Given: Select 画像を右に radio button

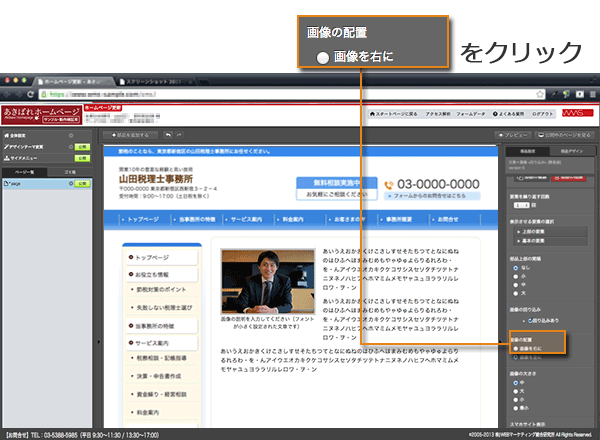Looking at the screenshot, I should 513,346.
